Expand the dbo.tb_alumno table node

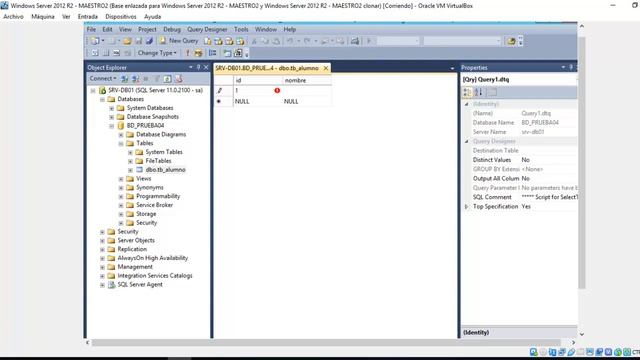point(130,170)
